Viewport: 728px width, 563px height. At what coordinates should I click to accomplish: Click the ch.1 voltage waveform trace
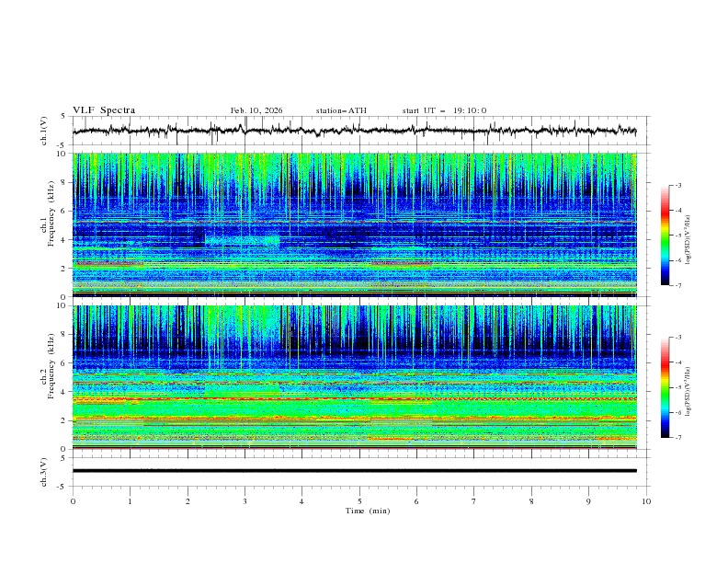pos(354,131)
